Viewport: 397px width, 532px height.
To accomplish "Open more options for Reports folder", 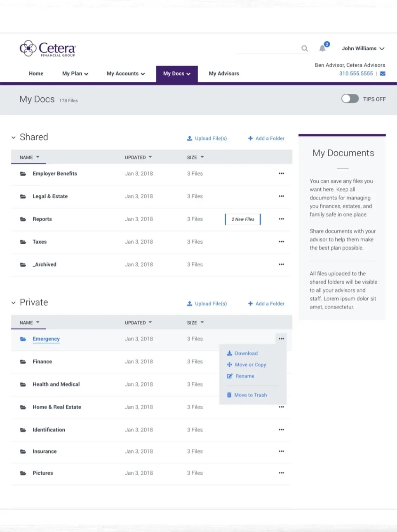I will 281,219.
